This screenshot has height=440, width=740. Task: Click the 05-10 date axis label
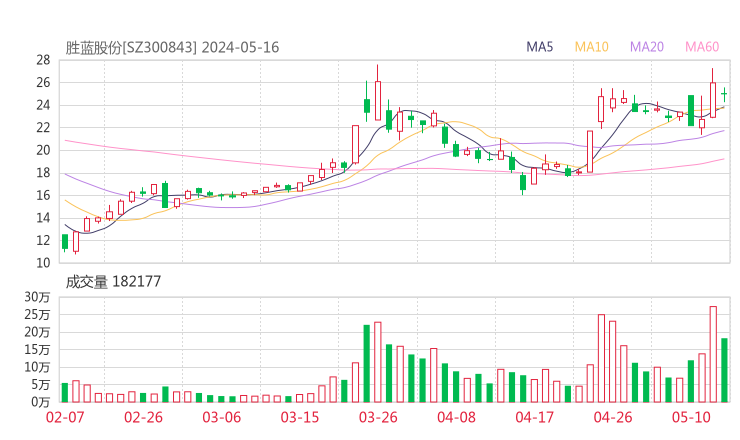[x=691, y=417]
